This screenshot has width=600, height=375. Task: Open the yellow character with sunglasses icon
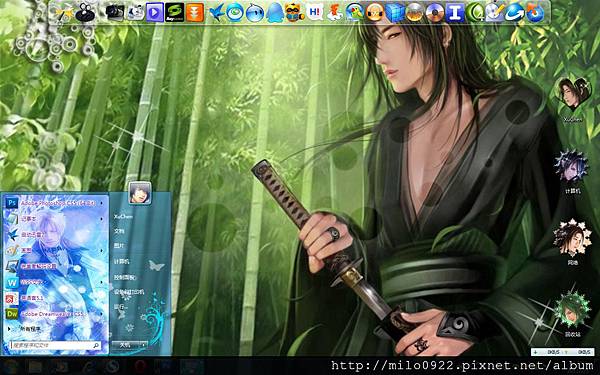(294, 13)
